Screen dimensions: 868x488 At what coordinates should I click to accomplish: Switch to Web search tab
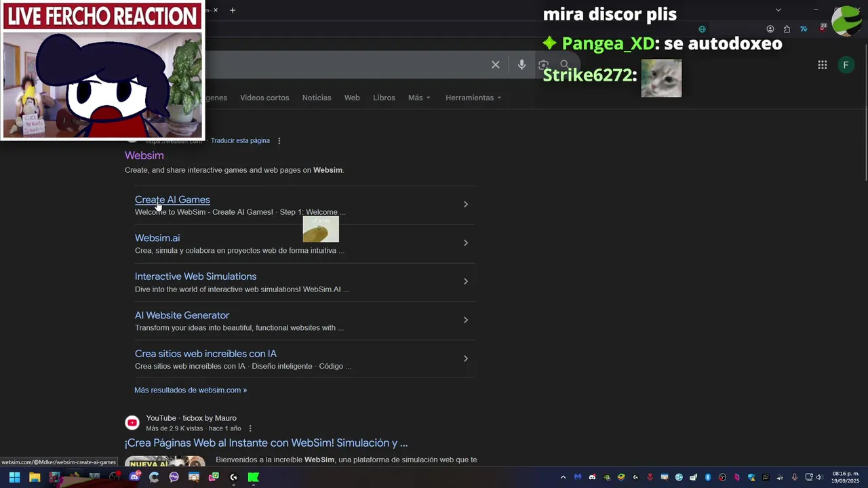352,98
